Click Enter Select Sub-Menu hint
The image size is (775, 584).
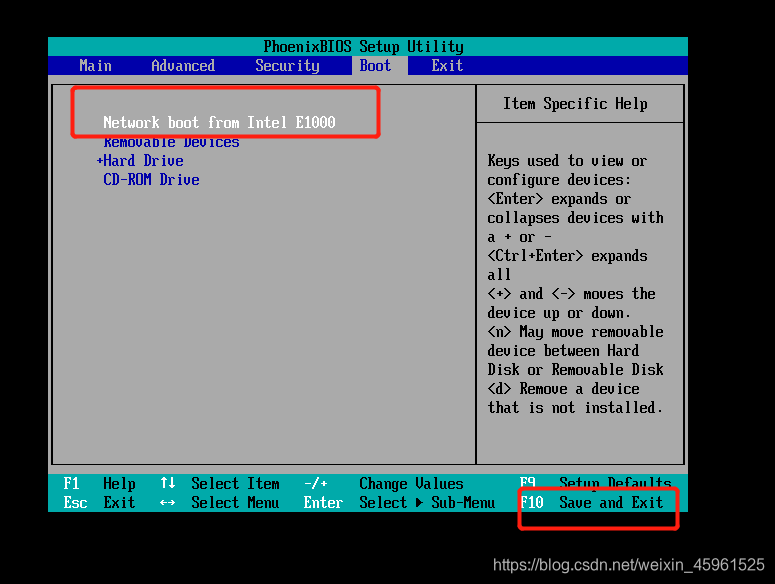399,502
